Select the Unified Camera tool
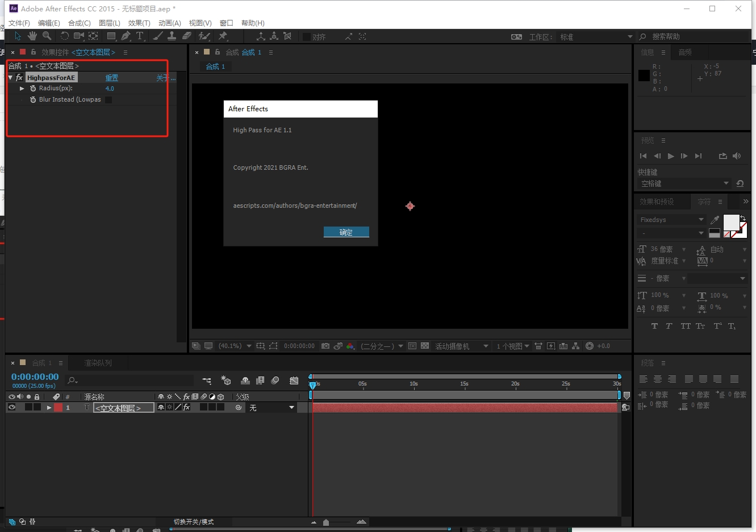The height and width of the screenshot is (532, 756). [79, 36]
